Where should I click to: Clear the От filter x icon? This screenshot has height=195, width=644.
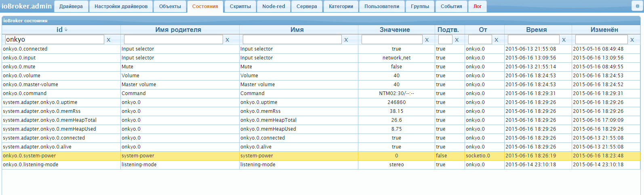click(x=496, y=40)
